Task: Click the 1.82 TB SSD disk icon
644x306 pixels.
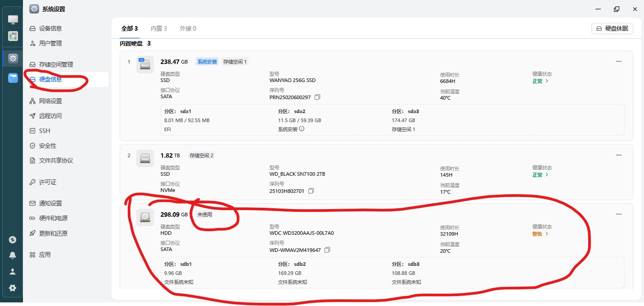Action: (145, 158)
